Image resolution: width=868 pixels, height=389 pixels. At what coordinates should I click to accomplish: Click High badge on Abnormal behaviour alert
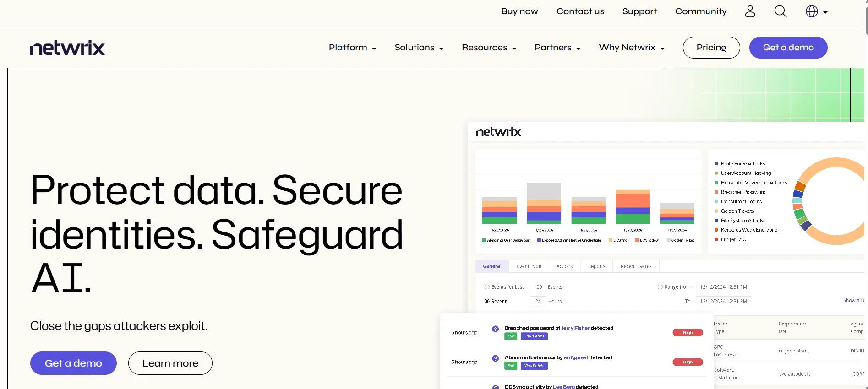pyautogui.click(x=688, y=362)
